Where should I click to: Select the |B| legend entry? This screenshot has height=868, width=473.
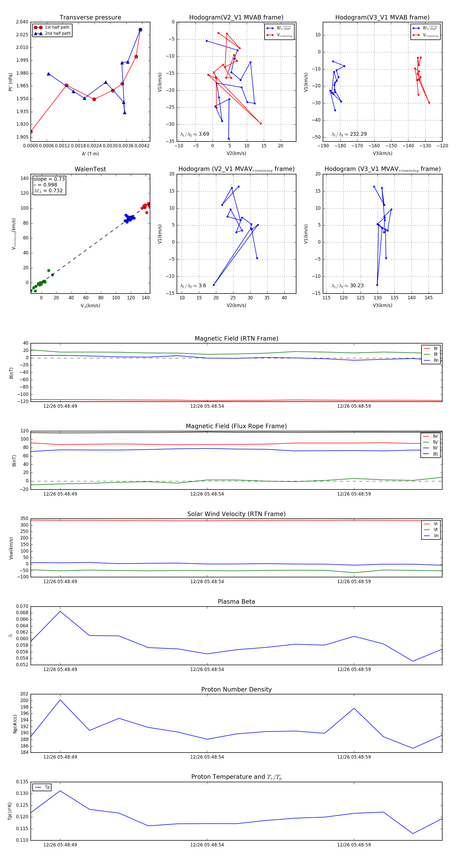click(x=431, y=454)
